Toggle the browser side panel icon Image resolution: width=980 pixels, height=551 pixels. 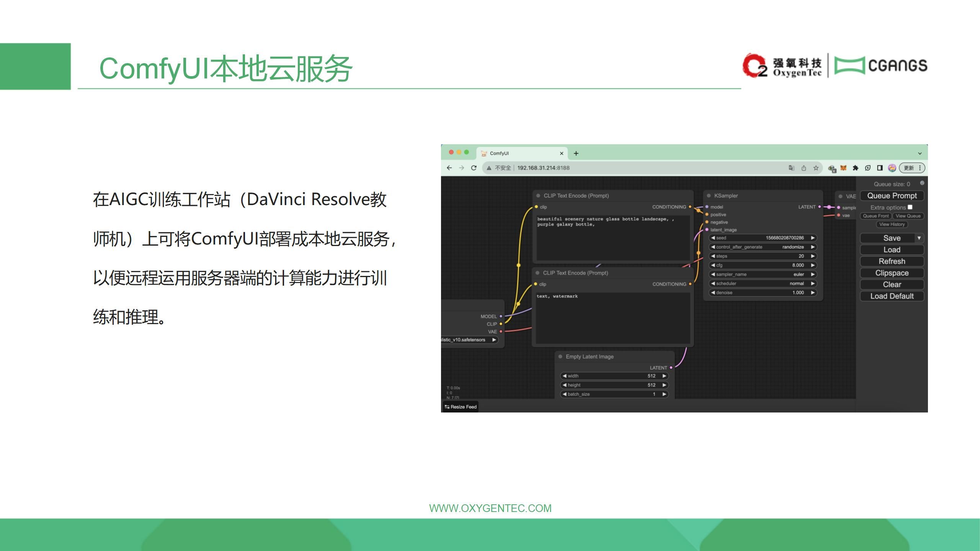[880, 168]
